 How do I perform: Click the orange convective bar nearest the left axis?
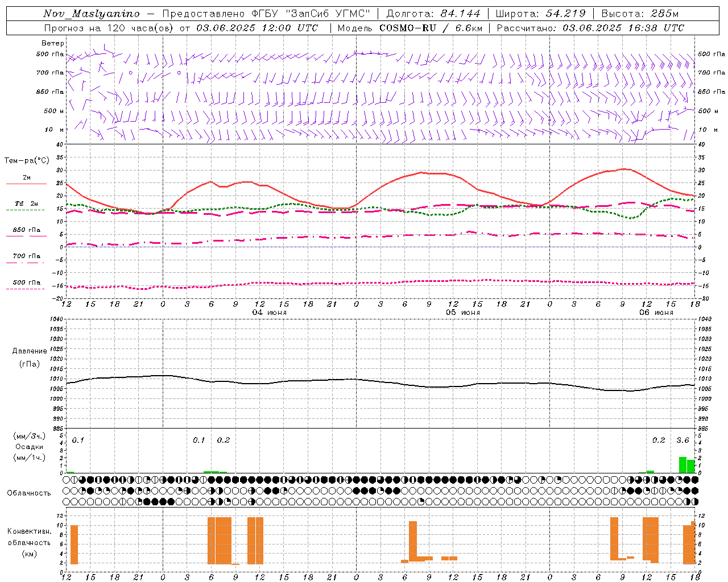click(x=74, y=545)
